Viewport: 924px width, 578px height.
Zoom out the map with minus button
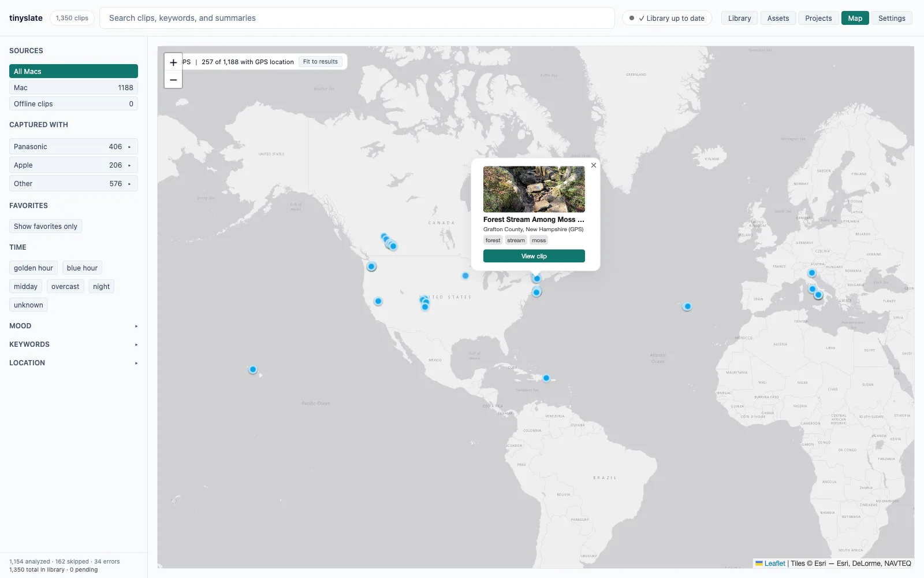coord(173,80)
